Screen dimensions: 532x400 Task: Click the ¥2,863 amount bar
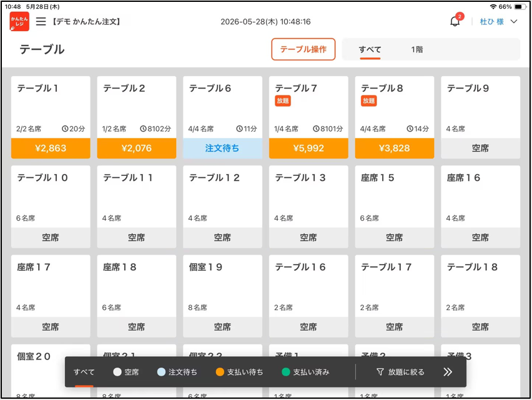[x=51, y=148]
